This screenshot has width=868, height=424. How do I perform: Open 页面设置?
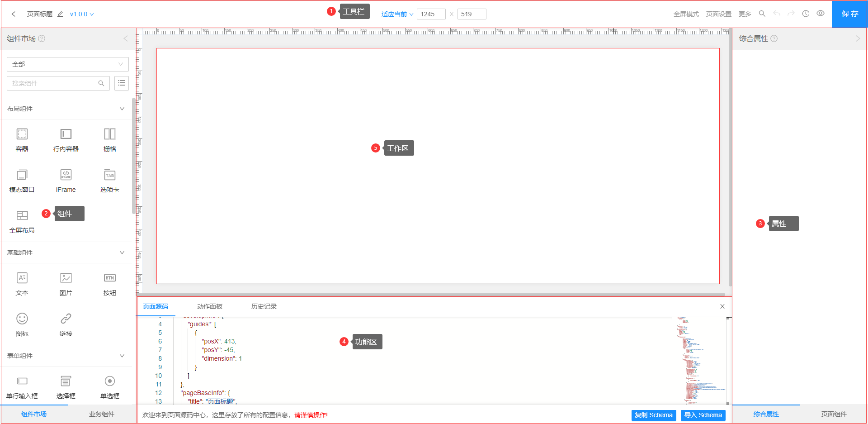coord(718,14)
